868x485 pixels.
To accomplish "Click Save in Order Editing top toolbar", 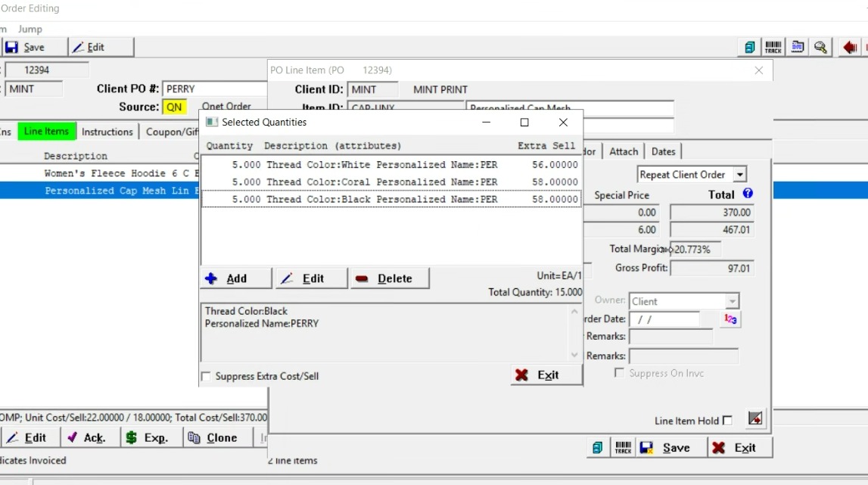I will click(34, 48).
